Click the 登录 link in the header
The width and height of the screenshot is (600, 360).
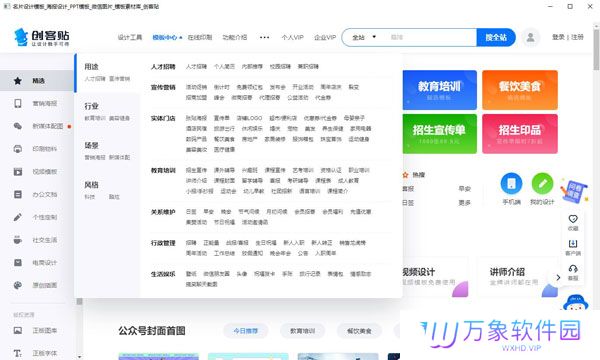pyautogui.click(x=558, y=37)
